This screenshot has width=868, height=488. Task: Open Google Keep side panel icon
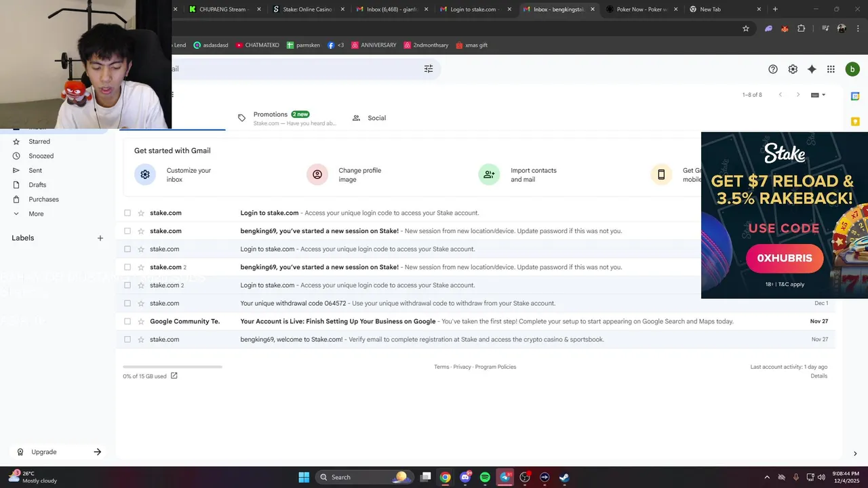point(855,121)
